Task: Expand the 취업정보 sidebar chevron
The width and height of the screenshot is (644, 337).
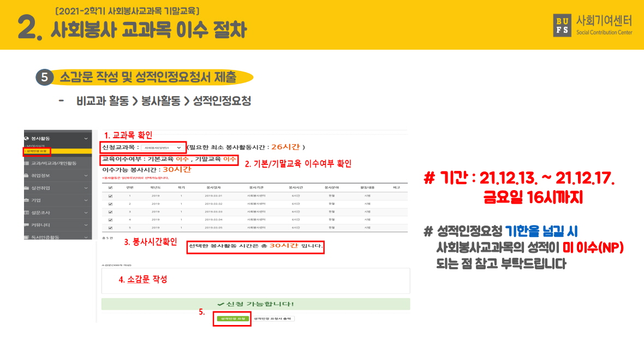Action: [x=86, y=175]
